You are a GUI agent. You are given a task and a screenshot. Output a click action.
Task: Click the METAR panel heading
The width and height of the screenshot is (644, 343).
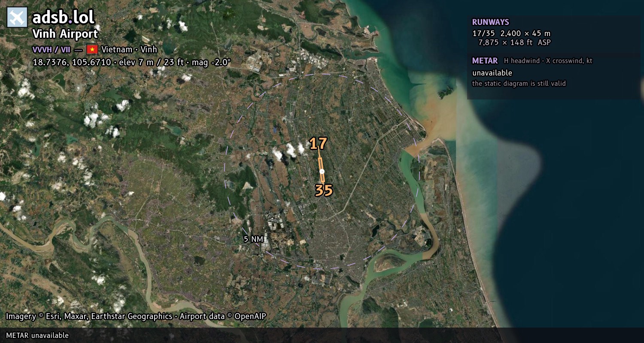(x=485, y=61)
